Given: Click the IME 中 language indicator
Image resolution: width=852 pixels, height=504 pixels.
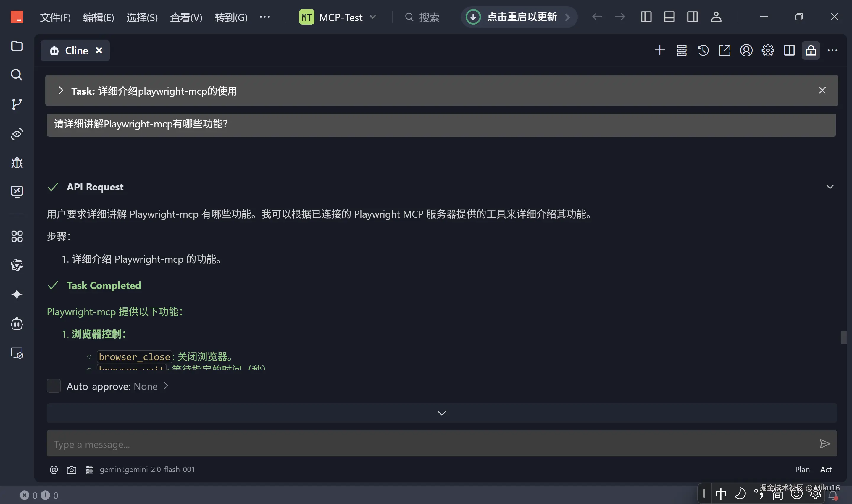Looking at the screenshot, I should [721, 494].
